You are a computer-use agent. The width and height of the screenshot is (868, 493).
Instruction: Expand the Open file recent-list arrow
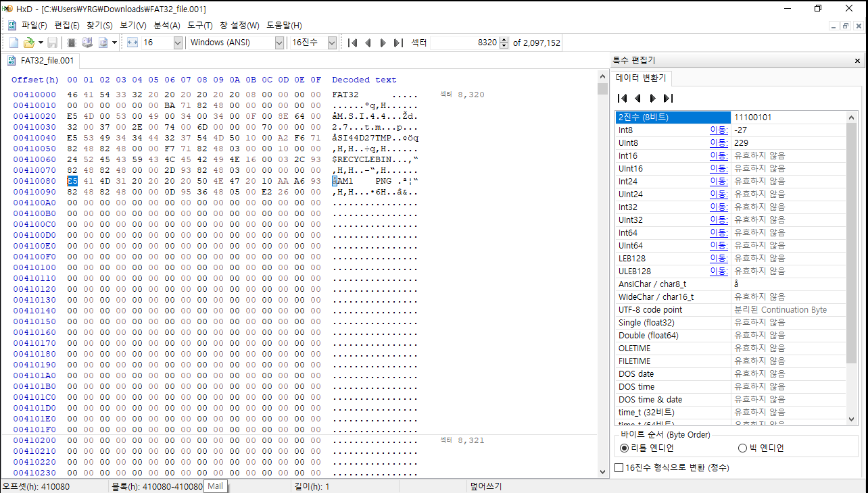tap(41, 43)
